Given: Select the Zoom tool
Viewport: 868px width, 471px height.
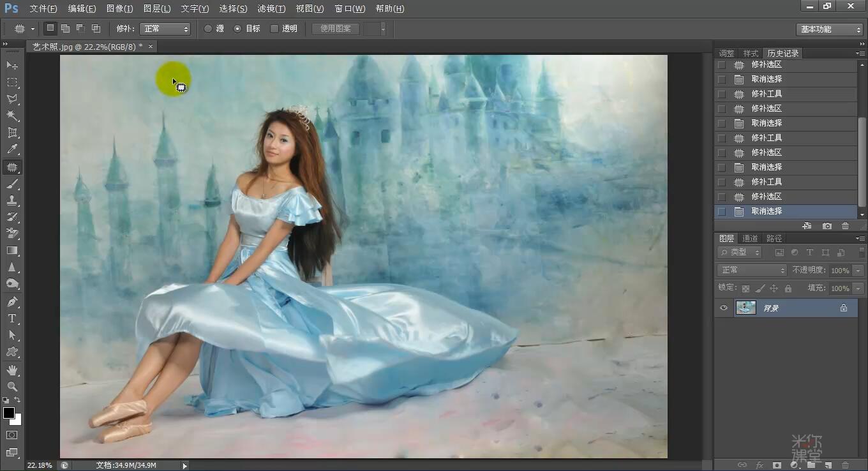Looking at the screenshot, I should 12,387.
